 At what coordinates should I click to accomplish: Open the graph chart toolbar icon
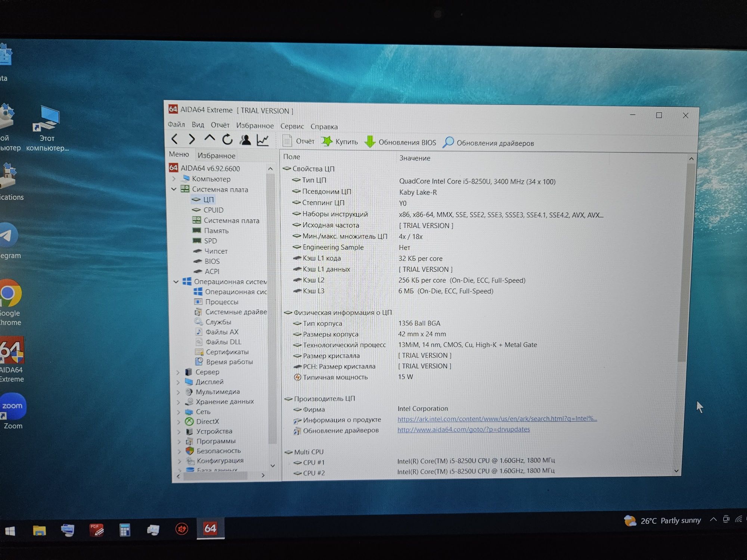click(x=263, y=140)
